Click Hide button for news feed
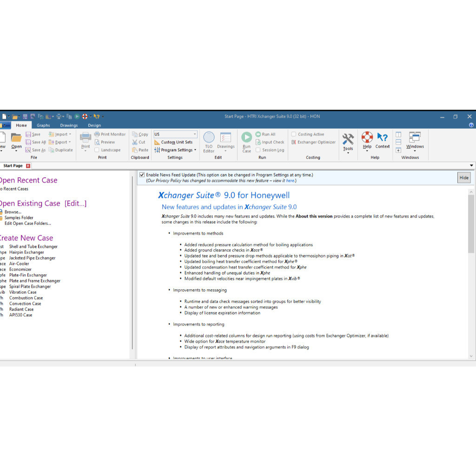 [x=463, y=178]
